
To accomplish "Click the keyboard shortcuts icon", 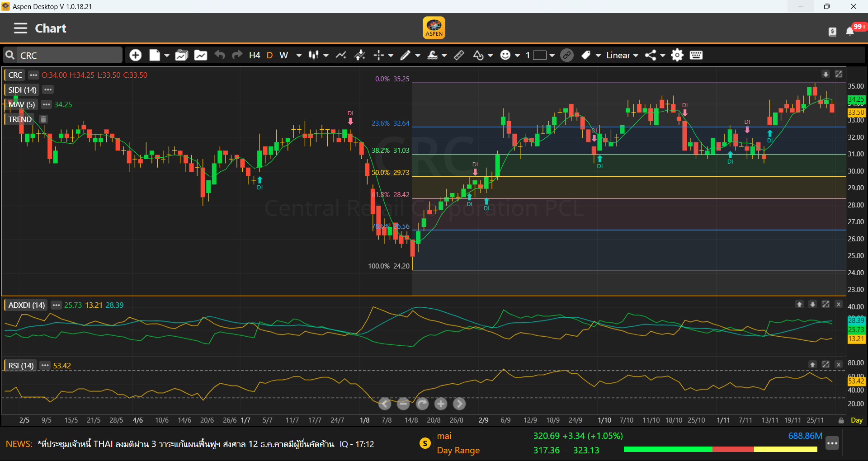I will (x=696, y=55).
